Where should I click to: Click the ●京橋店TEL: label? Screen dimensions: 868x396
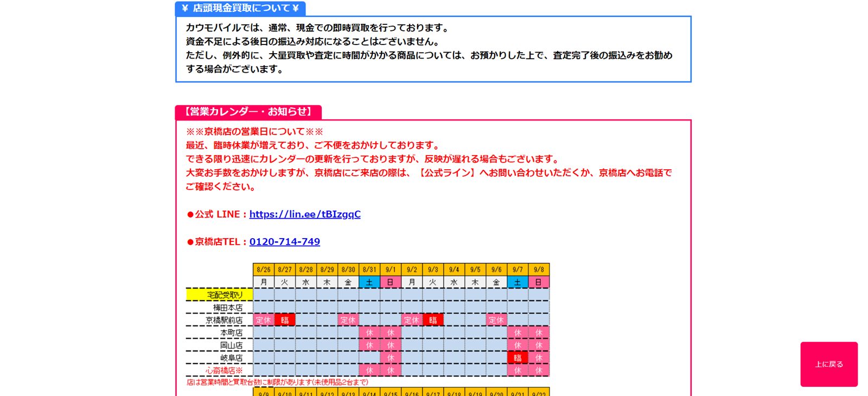point(217,242)
